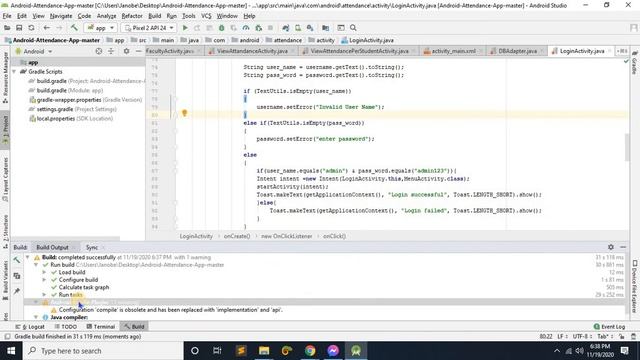Collapse the Build completed successfully node
This screenshot has height=360, width=640.
pyautogui.click(x=27, y=258)
